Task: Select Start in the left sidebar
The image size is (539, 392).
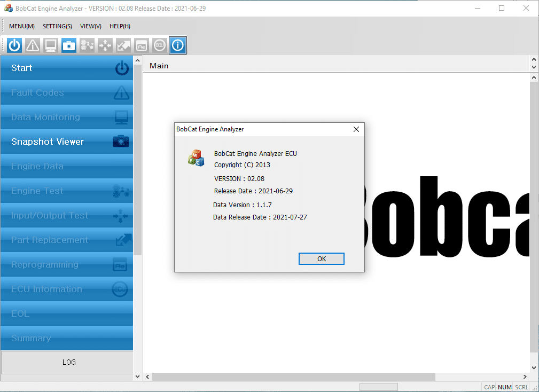Action: point(67,68)
